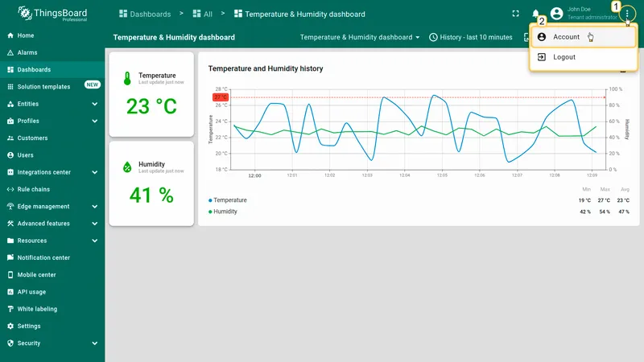Open Home in the sidebar
The image size is (644, 362).
[x=52, y=35]
